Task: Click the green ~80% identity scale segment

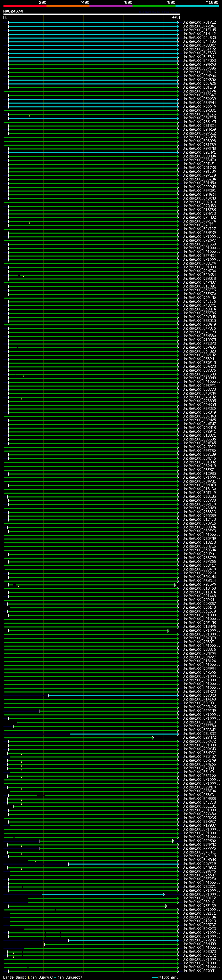Action: tap(154, 6)
